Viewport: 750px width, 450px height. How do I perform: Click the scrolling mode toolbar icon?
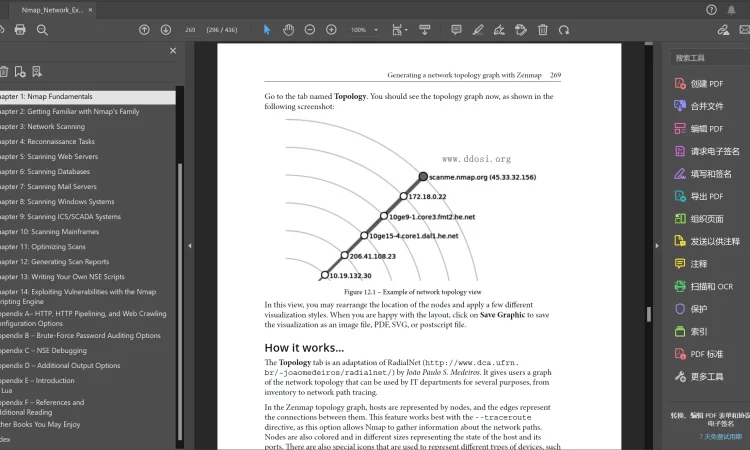click(424, 30)
